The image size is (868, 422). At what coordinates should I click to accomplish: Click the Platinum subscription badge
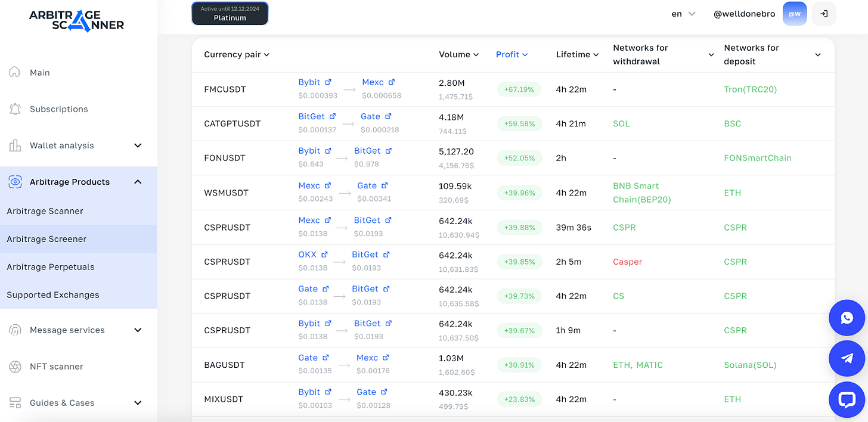(x=230, y=14)
